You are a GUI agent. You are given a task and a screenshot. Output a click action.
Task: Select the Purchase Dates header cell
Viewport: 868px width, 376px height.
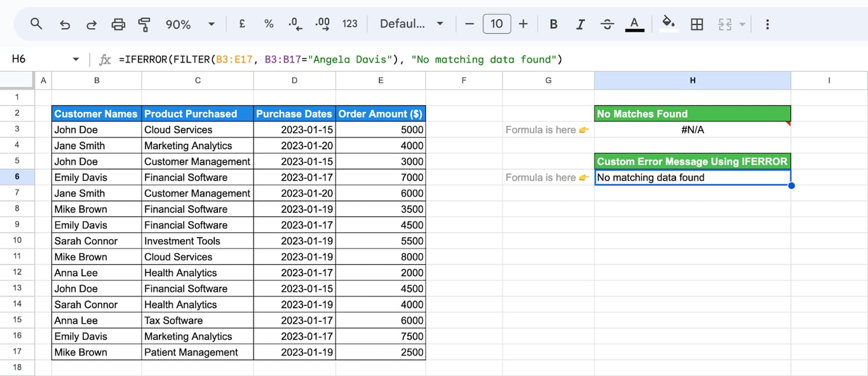coord(294,114)
